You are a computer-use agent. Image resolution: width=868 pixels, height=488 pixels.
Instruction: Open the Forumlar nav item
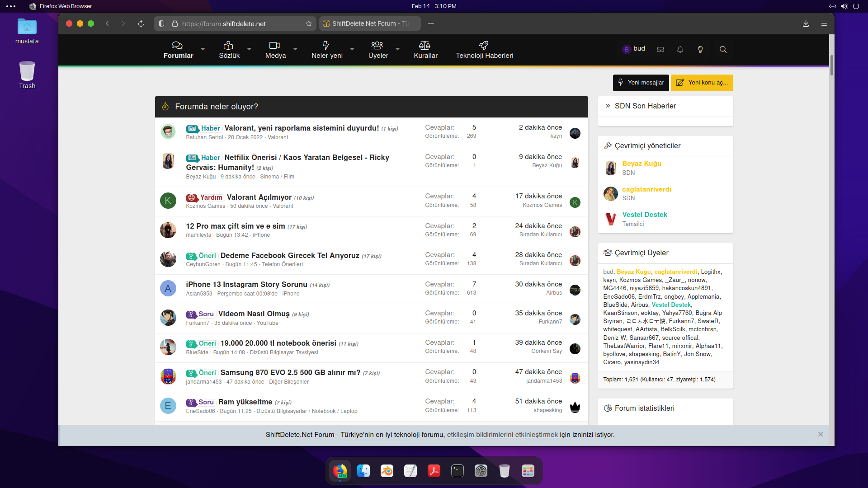[178, 50]
